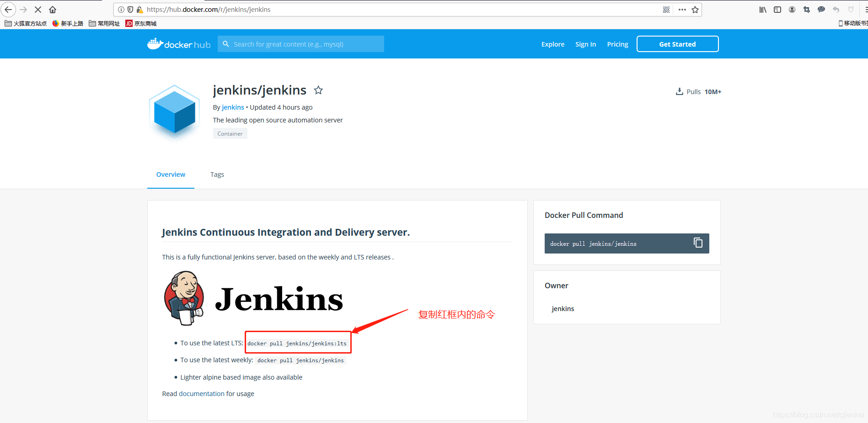
Task: Open the browser home page icon
Action: (x=53, y=10)
